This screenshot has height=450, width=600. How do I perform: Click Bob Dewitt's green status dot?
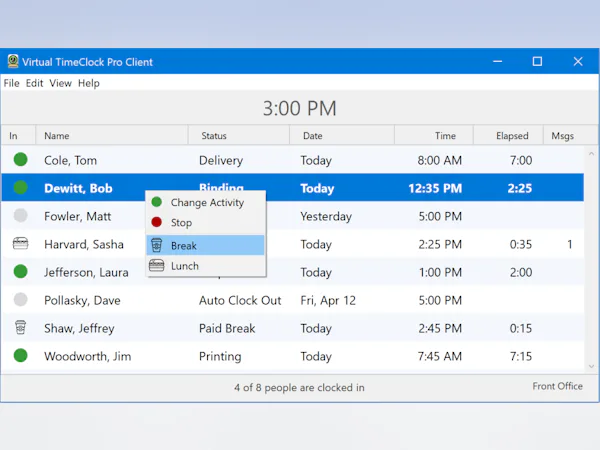20,188
